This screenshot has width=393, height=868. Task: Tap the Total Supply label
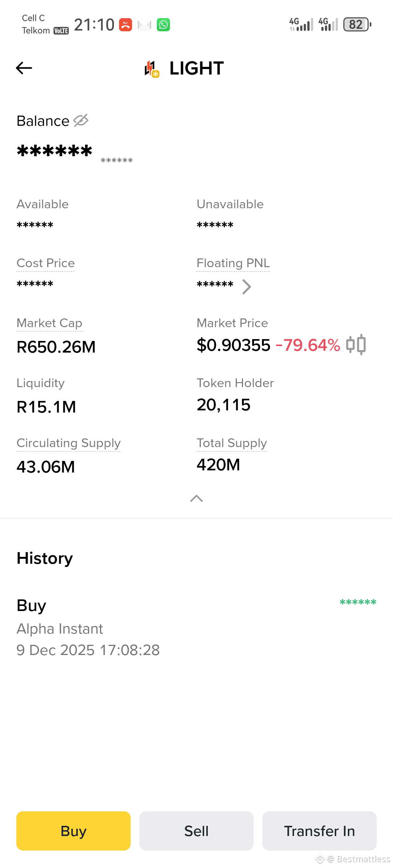click(x=232, y=443)
